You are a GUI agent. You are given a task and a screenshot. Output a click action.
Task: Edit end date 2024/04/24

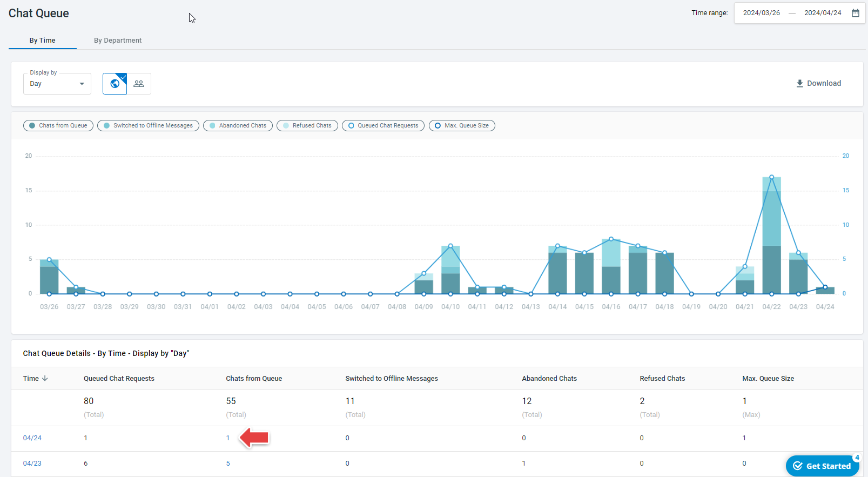click(823, 13)
